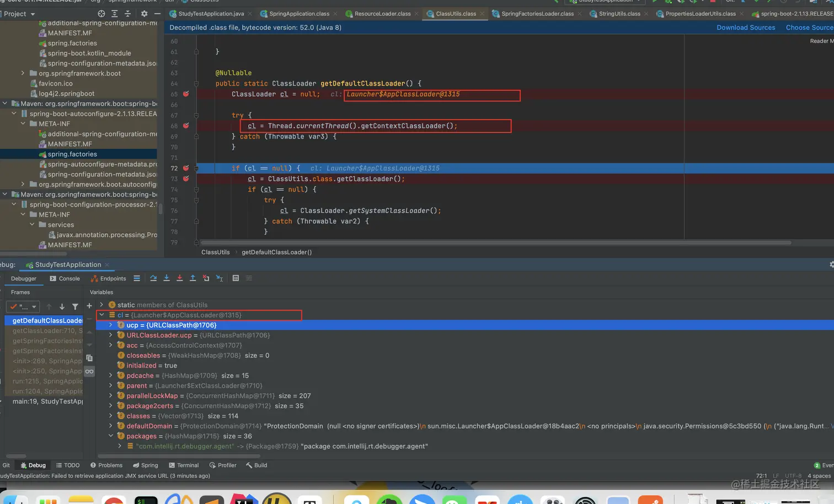Collapse the packages variable node

[111, 436]
